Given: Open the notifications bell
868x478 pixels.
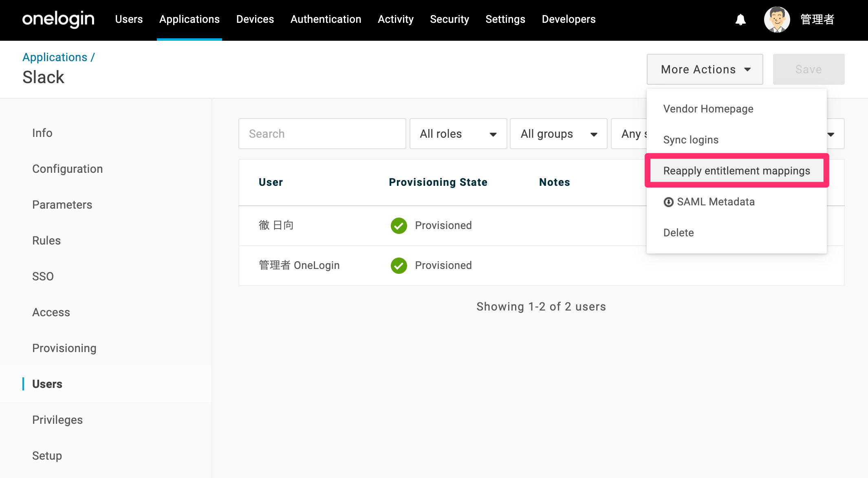Looking at the screenshot, I should click(x=740, y=20).
